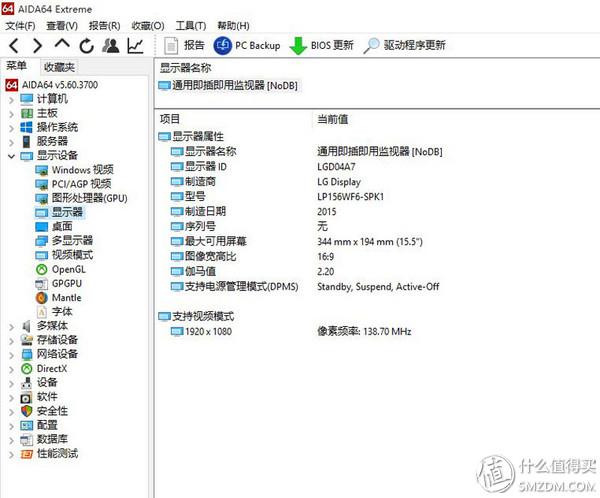The image size is (600, 498).
Task: Select the 软件 software icon
Action: click(26, 397)
